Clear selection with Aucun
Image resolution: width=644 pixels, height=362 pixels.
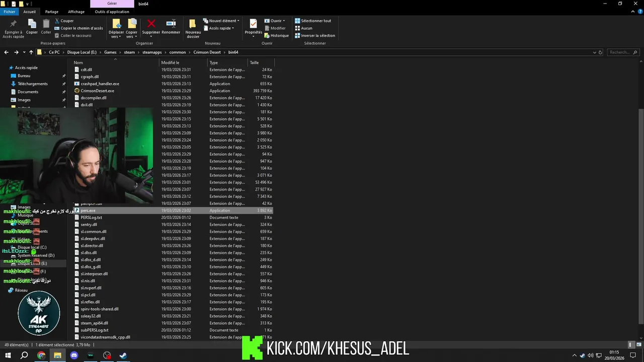[304, 28]
